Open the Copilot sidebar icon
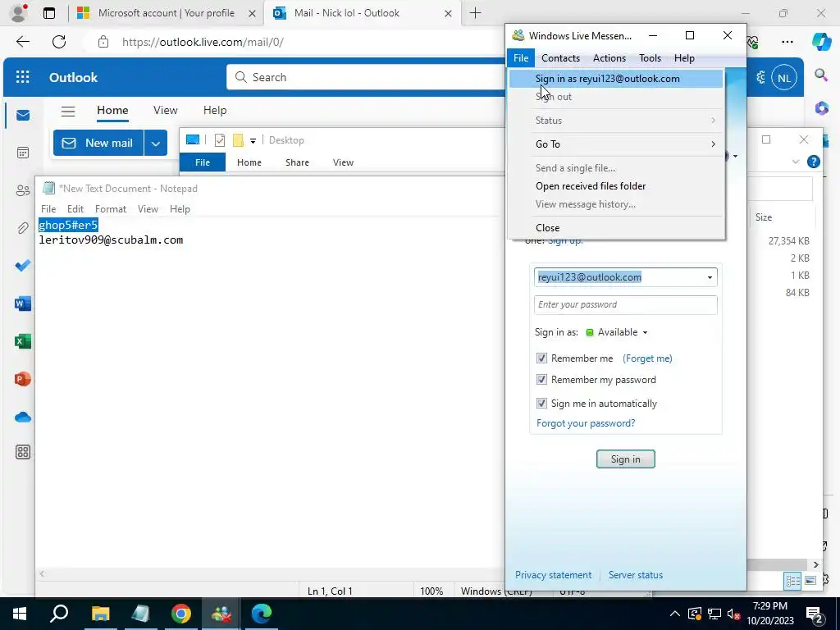Image resolution: width=840 pixels, height=630 pixels. [x=820, y=41]
